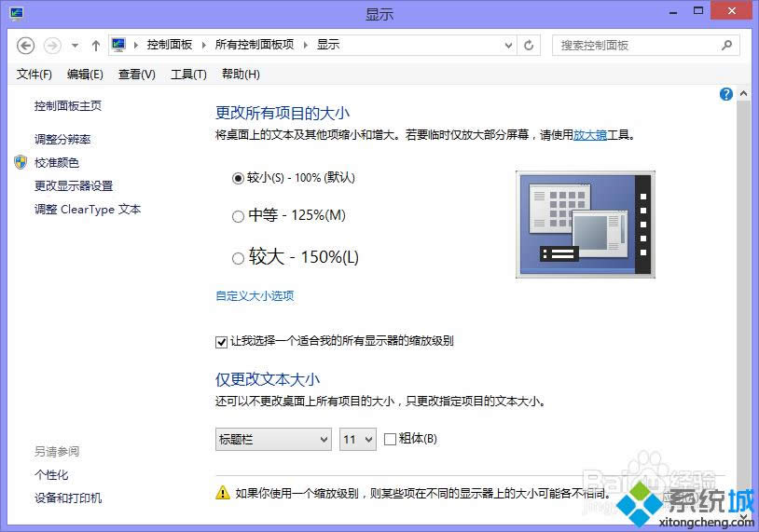Click the display window icon in title bar
Screen dimensions: 759x532
coord(16,13)
